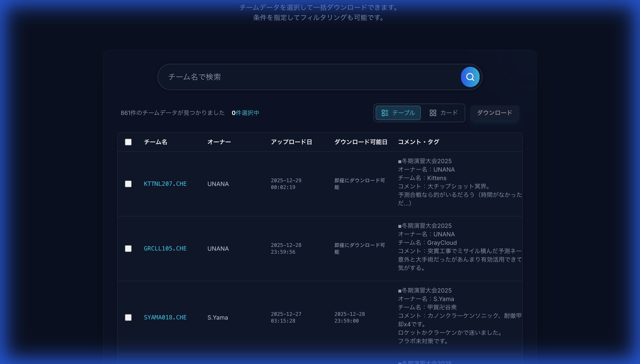Click the list icon beside テーブル label
This screenshot has width=640, height=364.
coord(385,113)
